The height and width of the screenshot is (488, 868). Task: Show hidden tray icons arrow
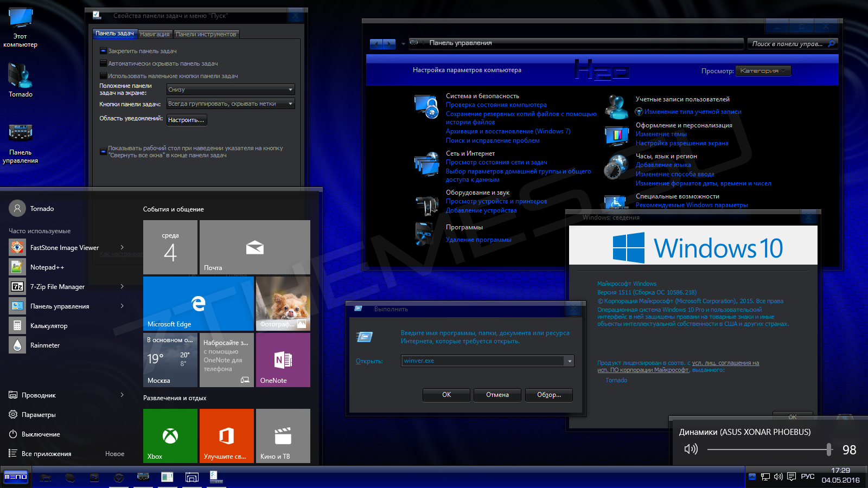[752, 477]
